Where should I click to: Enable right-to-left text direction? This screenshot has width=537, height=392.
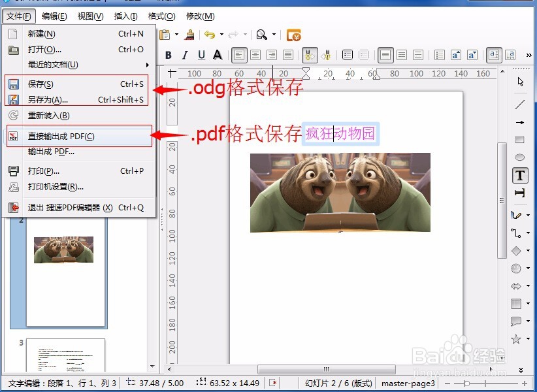coord(327,55)
